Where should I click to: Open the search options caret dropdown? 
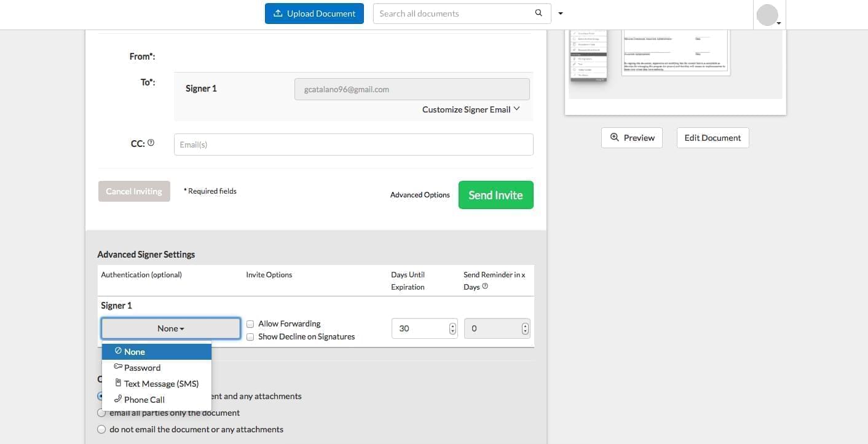click(561, 14)
